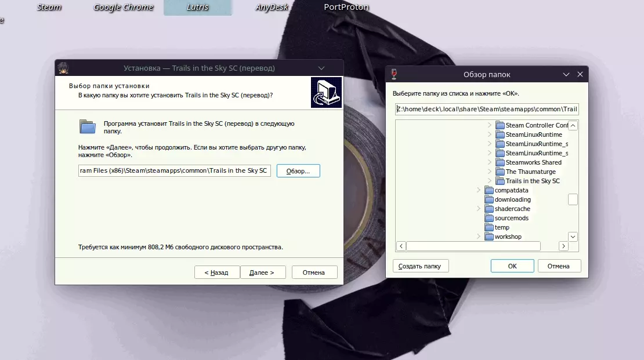644x360 pixels.
Task: Open installer window title bar chevron
Action: 321,68
